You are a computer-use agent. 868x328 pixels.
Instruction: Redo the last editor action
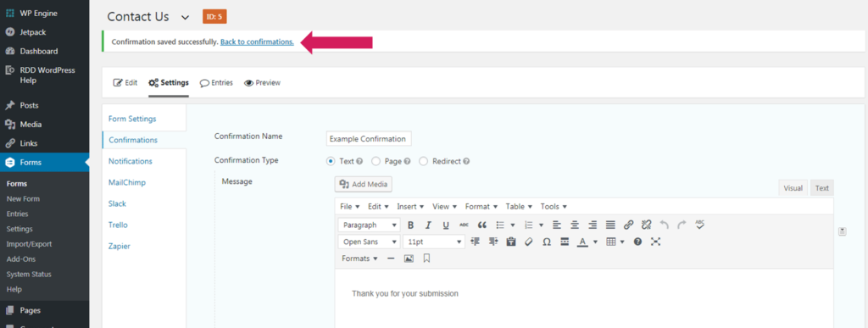coord(682,225)
